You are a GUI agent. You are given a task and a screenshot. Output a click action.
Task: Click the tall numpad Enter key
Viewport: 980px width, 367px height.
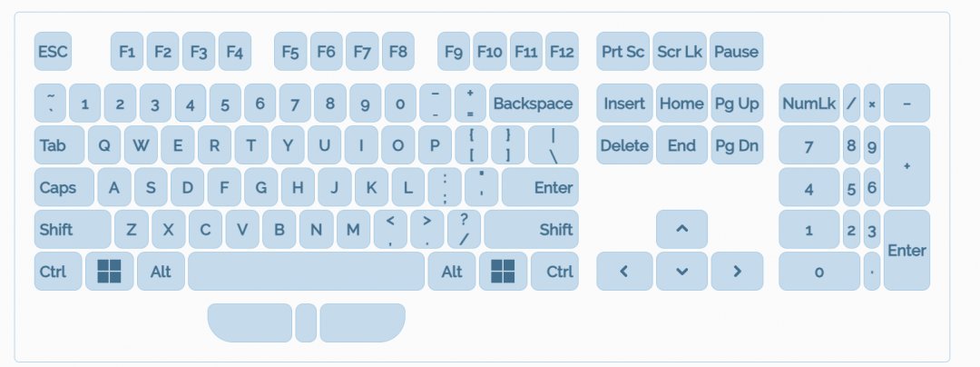pyautogui.click(x=906, y=250)
